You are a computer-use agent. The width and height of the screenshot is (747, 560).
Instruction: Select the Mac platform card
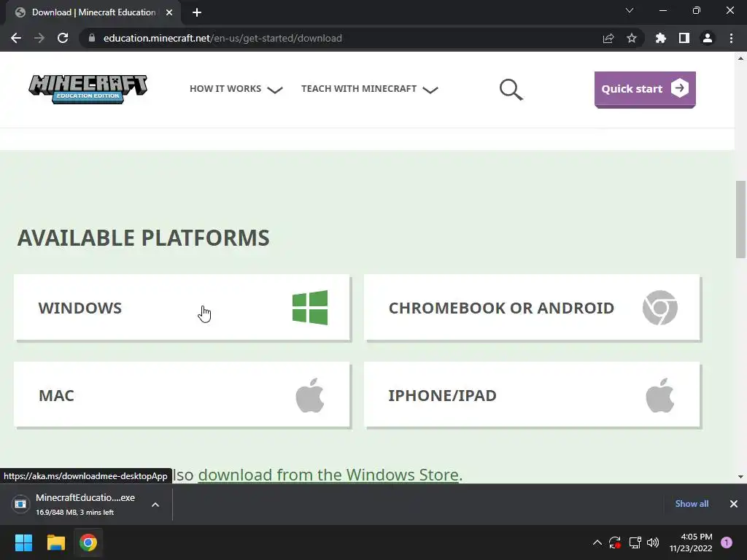(x=182, y=394)
